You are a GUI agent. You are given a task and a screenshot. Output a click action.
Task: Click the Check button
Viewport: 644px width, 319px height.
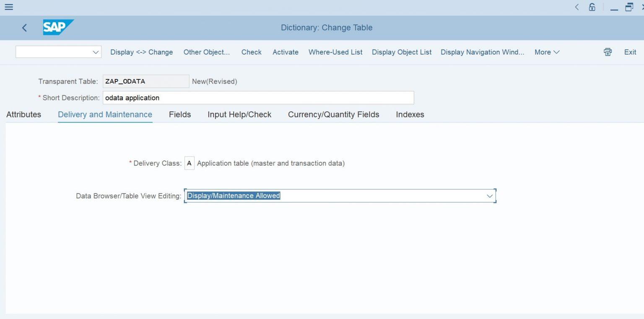(x=251, y=52)
